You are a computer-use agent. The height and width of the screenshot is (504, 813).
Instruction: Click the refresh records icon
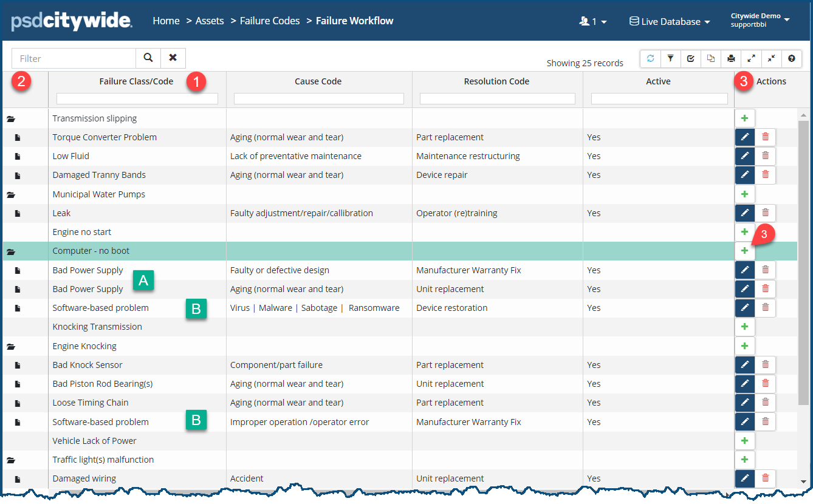click(x=650, y=58)
